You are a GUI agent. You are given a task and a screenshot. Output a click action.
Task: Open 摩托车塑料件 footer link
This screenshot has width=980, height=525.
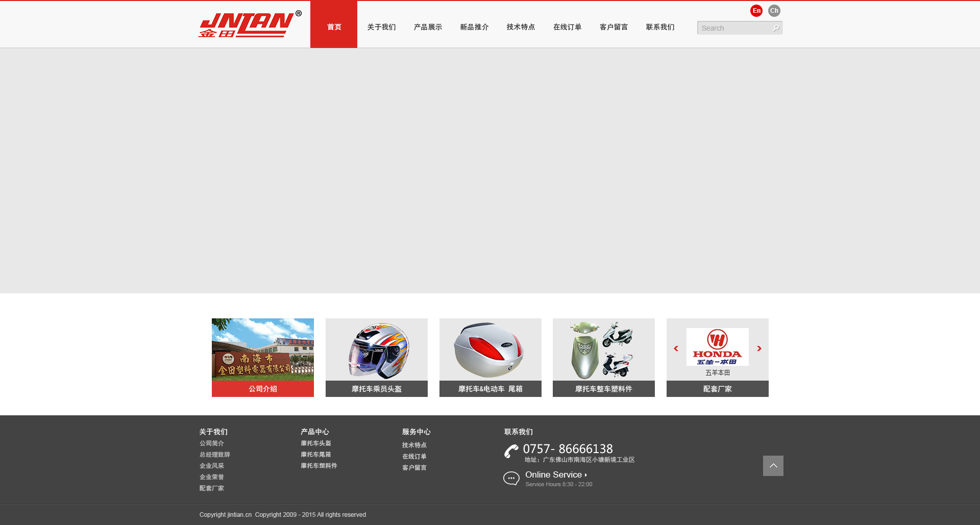pos(318,466)
